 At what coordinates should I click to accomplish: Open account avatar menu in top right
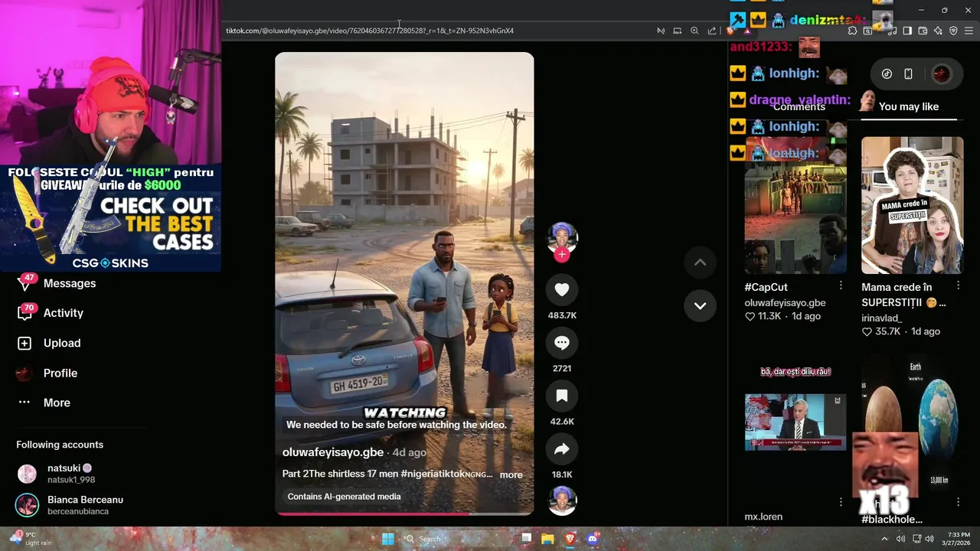click(x=941, y=74)
